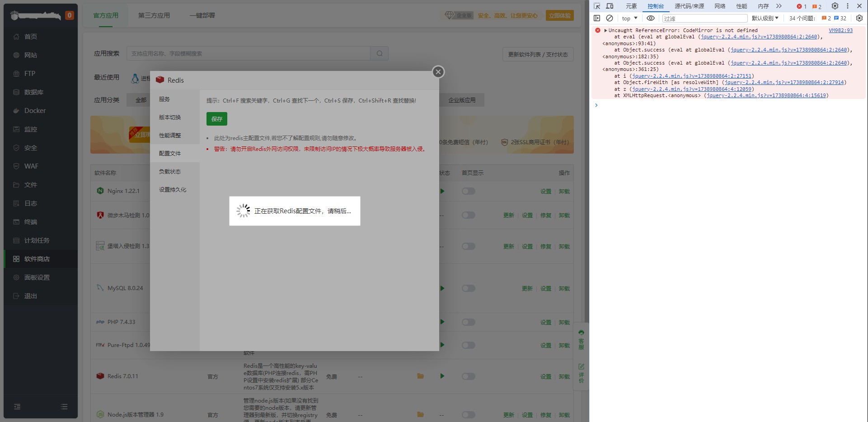Open 面板设置 in the sidebar

coord(41,277)
